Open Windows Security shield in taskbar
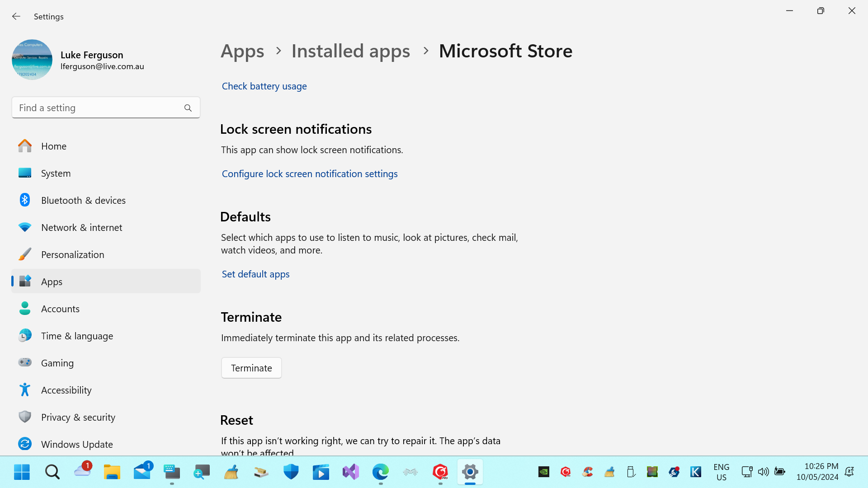The image size is (868, 488). coord(291,472)
